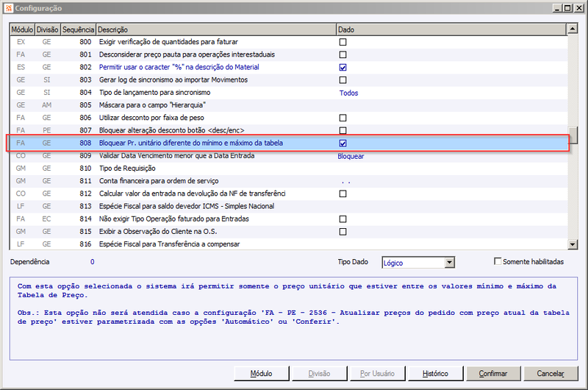Select row 'Exigir verificação de quantidades para faturar'
The height and width of the screenshot is (390, 588).
pyautogui.click(x=288, y=42)
